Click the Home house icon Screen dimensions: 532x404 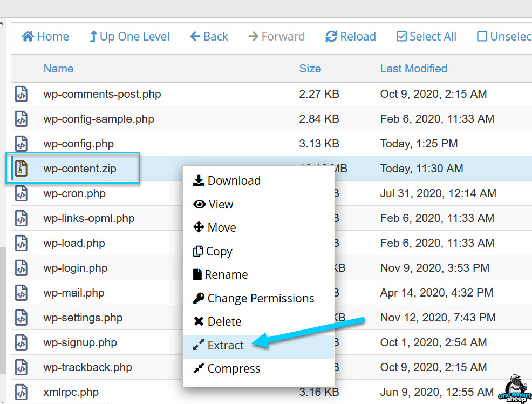point(28,36)
